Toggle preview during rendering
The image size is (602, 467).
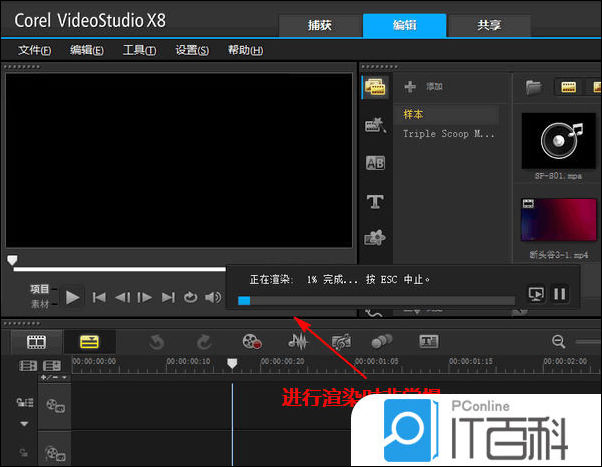536,294
